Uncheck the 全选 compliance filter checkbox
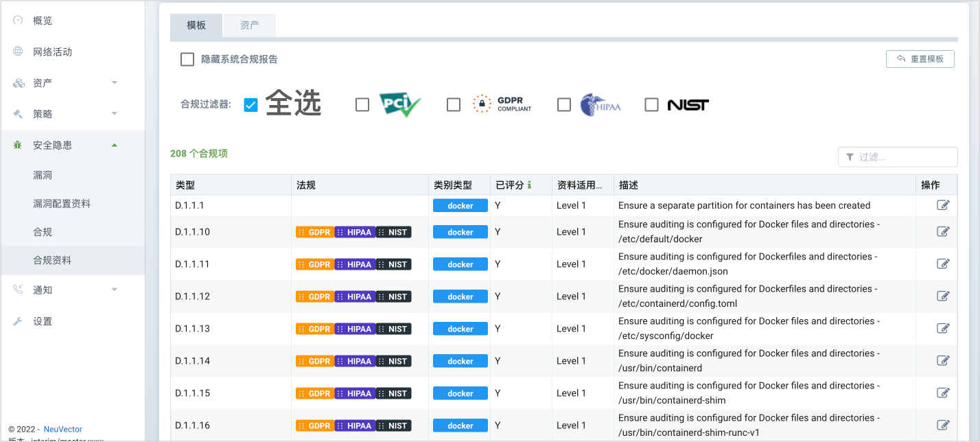 pos(250,105)
